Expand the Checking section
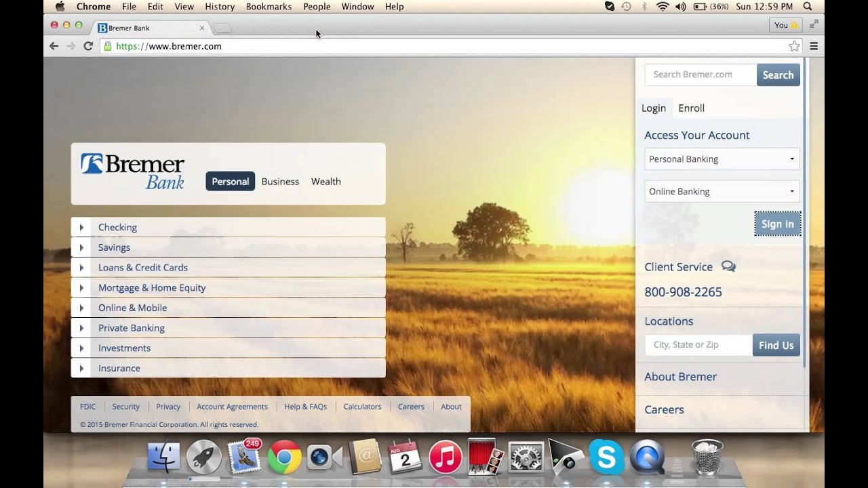This screenshot has width=868, height=488. point(228,227)
